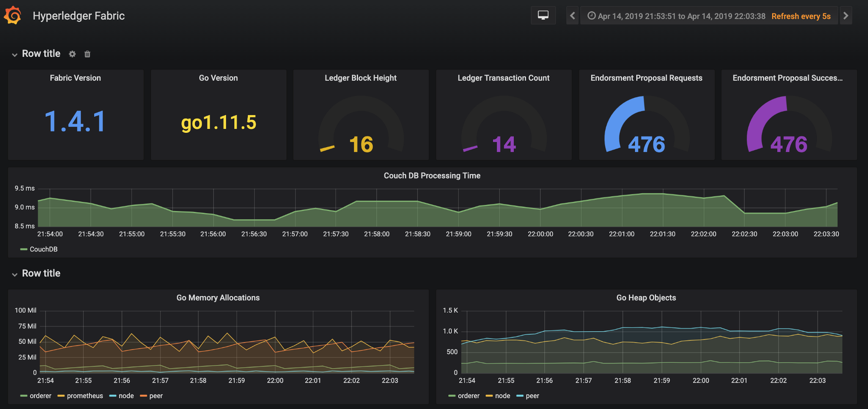
Task: Open Go Memory Allocations panel title menu
Action: [218, 297]
